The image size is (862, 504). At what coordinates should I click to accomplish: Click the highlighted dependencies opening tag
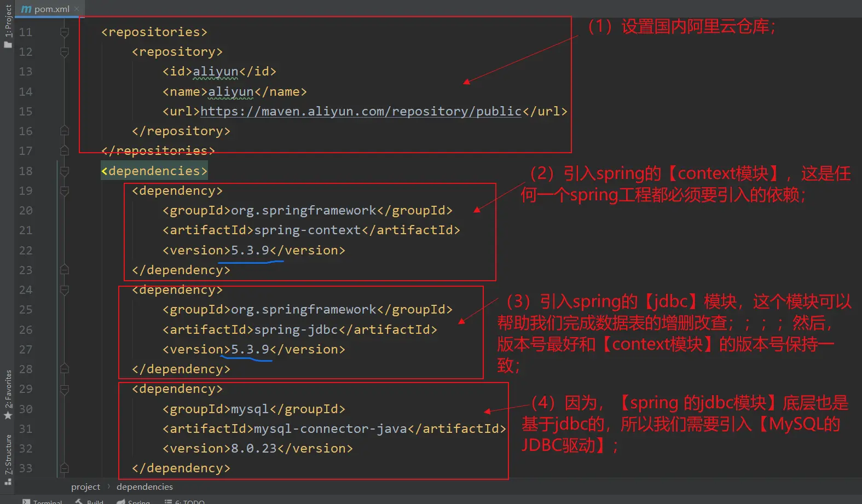pyautogui.click(x=154, y=171)
